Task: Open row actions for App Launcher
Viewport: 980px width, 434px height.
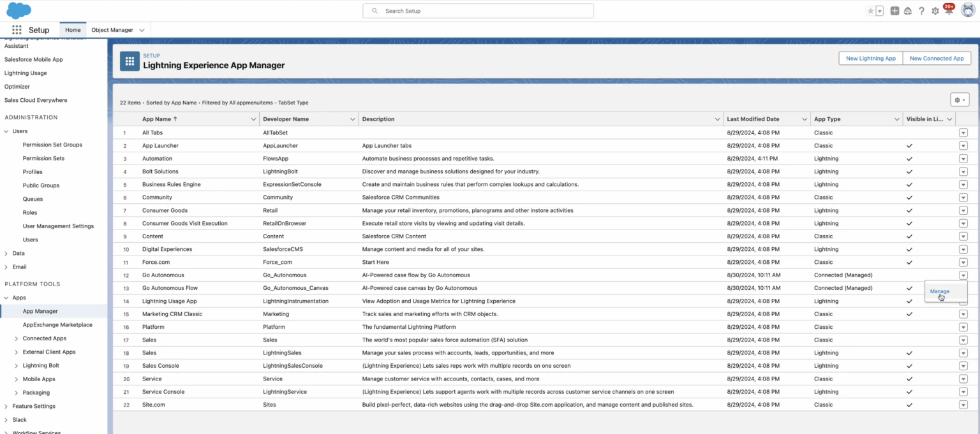Action: click(x=963, y=146)
